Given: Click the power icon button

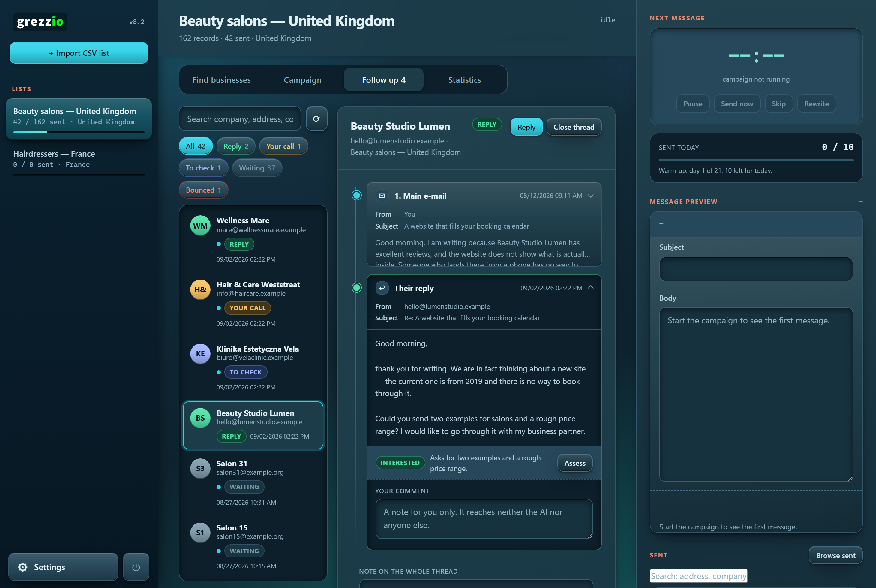Looking at the screenshot, I should 136,567.
